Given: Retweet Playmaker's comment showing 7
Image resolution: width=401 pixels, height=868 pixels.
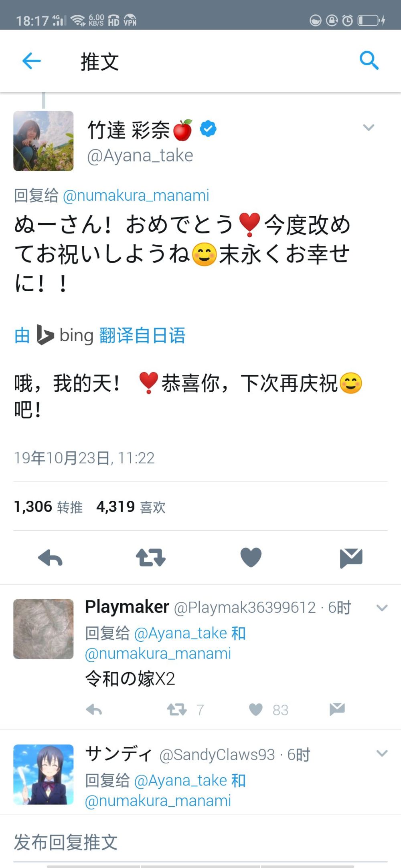Looking at the screenshot, I should 177,710.
